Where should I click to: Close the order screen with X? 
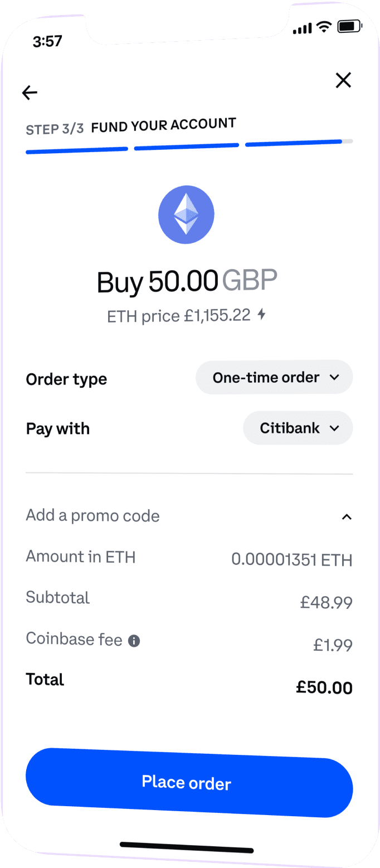coord(343,81)
